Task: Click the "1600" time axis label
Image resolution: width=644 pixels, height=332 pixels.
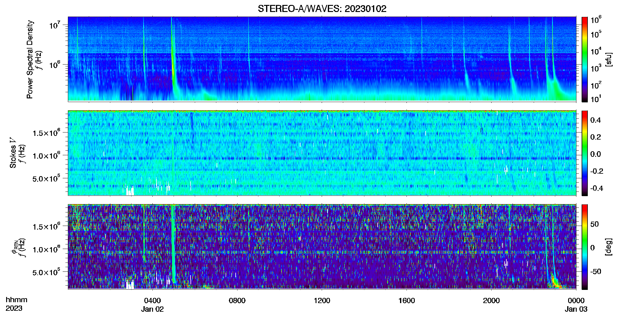Action: (x=407, y=301)
